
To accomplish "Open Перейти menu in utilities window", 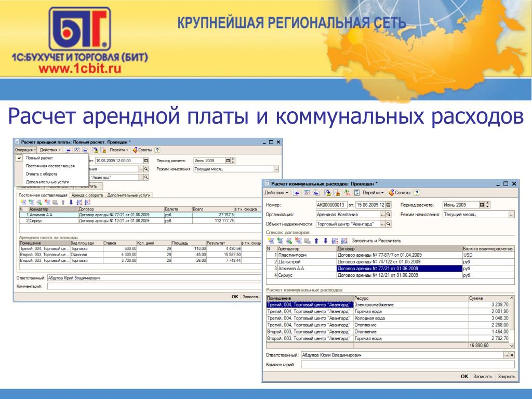I will point(373,193).
